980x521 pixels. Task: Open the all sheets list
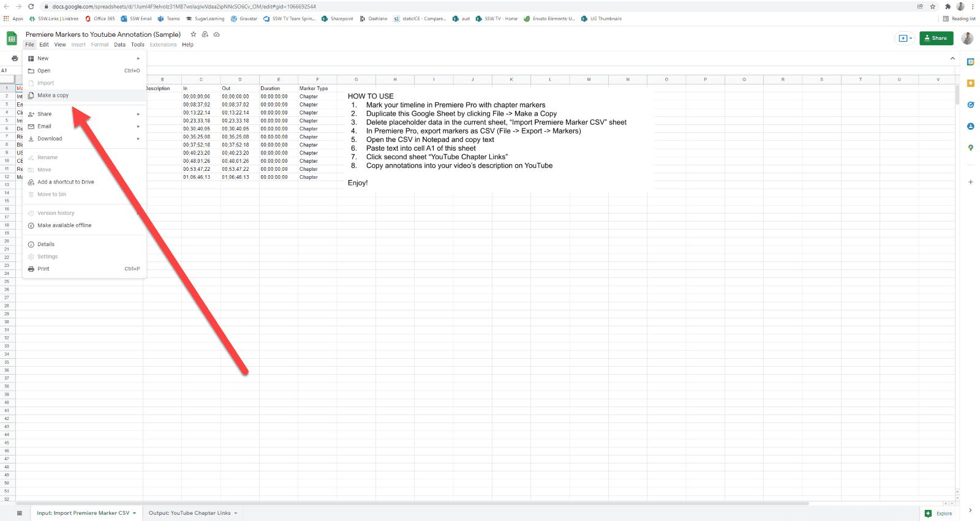click(x=20, y=513)
